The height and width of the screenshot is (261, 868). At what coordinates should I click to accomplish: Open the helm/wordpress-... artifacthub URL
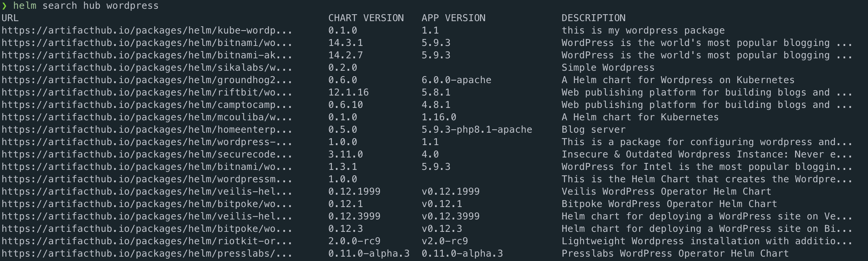pyautogui.click(x=147, y=142)
